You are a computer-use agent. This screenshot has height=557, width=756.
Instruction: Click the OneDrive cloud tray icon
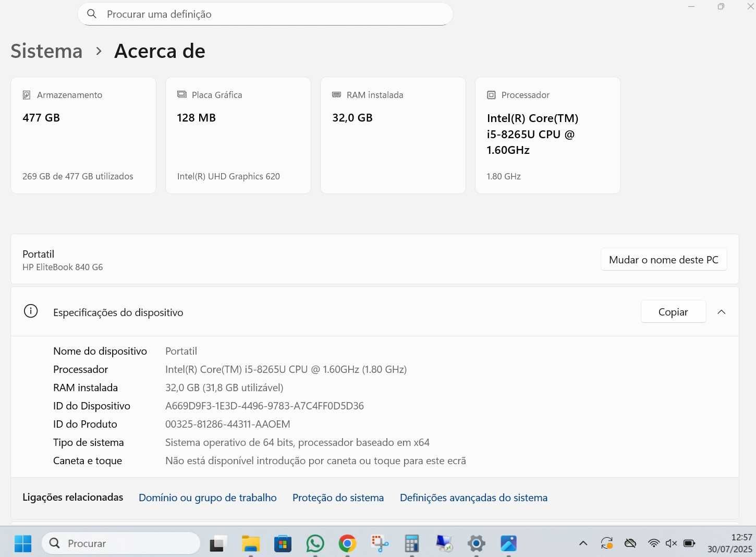(x=630, y=543)
